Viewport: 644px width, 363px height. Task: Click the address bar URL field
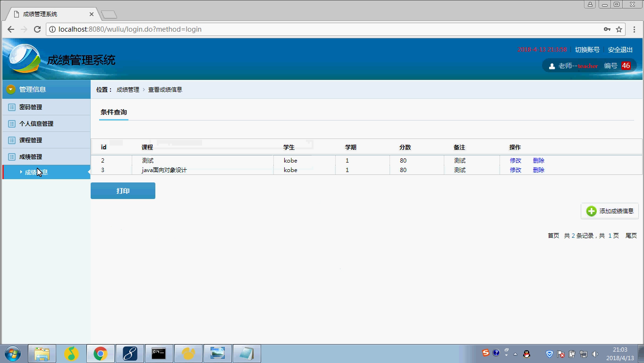click(326, 29)
